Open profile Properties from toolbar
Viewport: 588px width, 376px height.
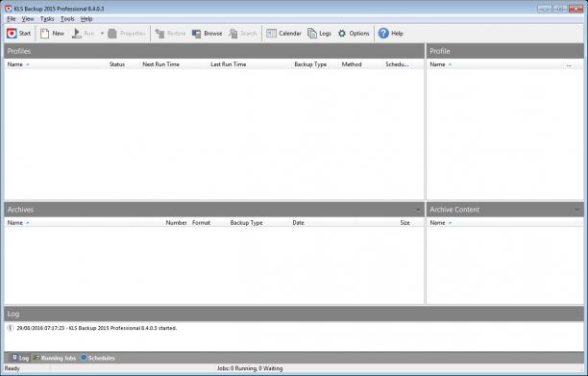tap(127, 34)
